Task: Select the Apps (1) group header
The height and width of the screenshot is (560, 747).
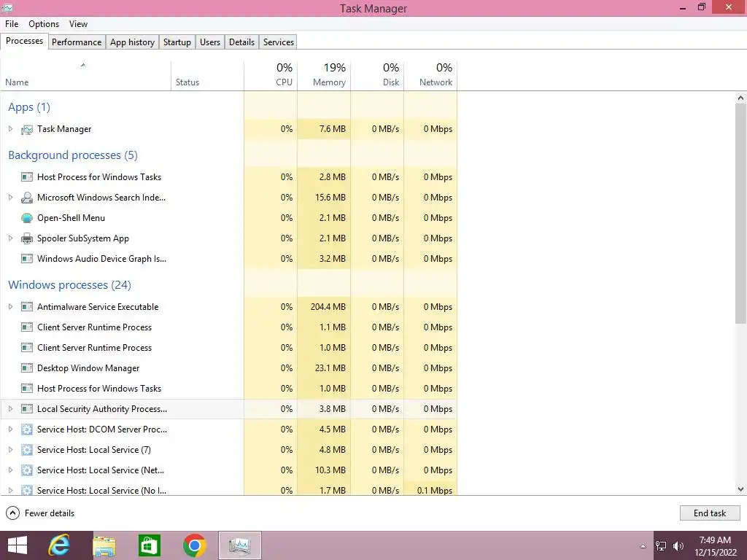Action: [29, 107]
